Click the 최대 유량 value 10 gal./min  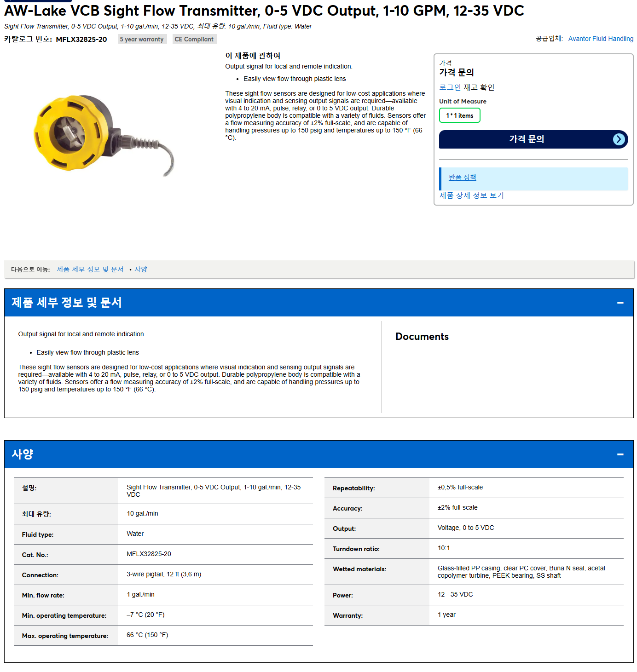click(142, 514)
